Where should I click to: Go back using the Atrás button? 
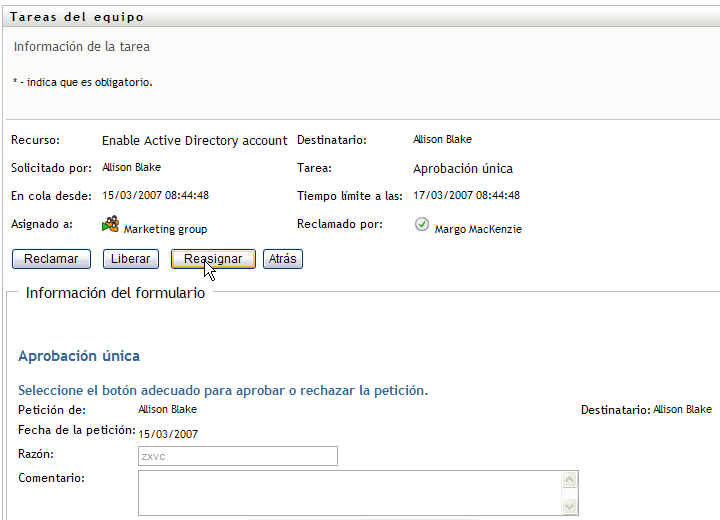[x=283, y=259]
